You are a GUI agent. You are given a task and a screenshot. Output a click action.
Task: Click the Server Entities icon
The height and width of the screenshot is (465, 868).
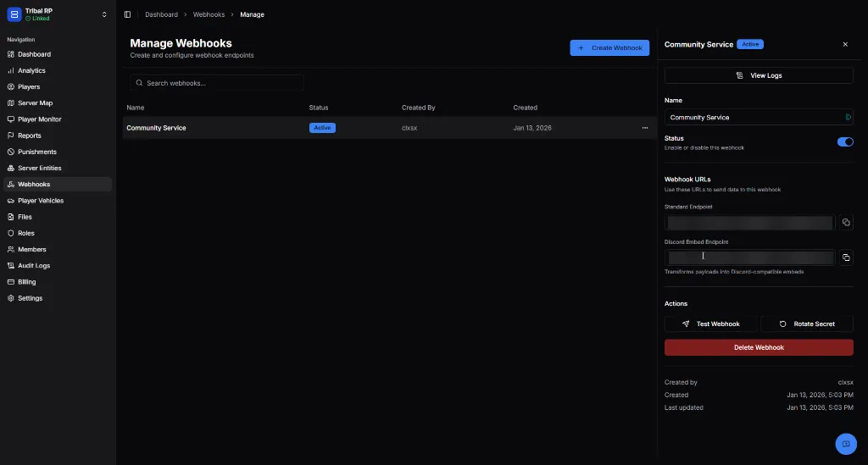pyautogui.click(x=10, y=168)
